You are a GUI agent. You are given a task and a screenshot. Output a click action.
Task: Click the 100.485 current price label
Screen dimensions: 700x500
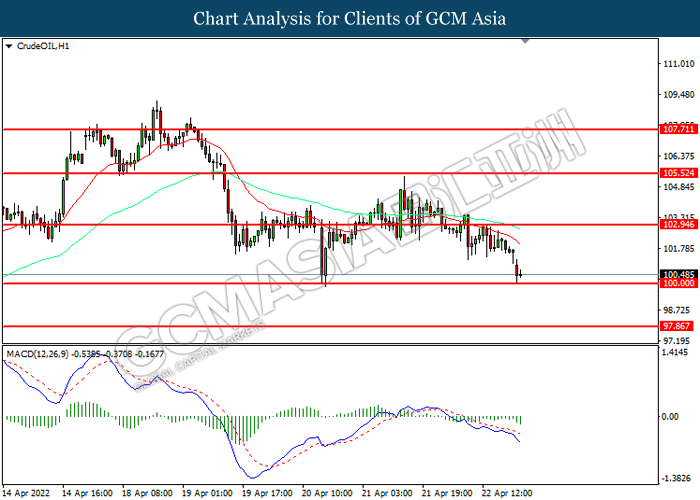click(678, 275)
